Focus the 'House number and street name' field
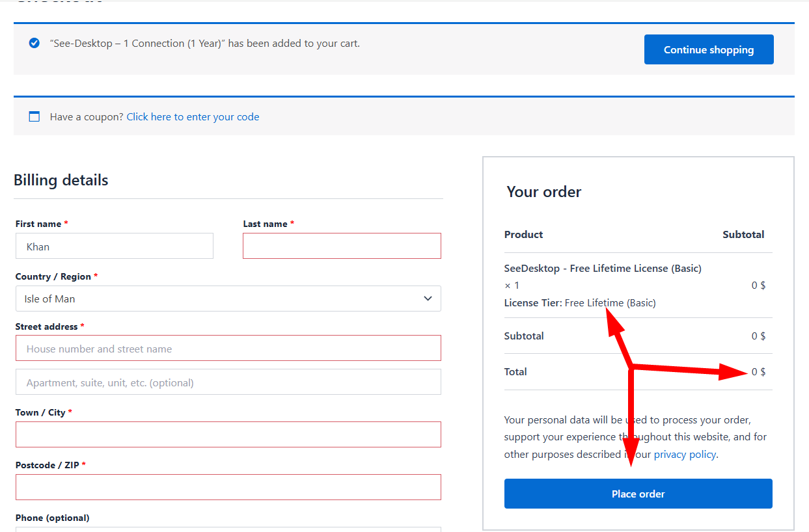809x532 pixels. [228, 348]
